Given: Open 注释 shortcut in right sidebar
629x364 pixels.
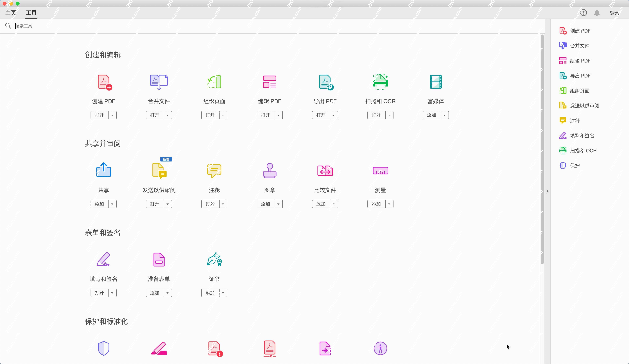Looking at the screenshot, I should tap(569, 120).
